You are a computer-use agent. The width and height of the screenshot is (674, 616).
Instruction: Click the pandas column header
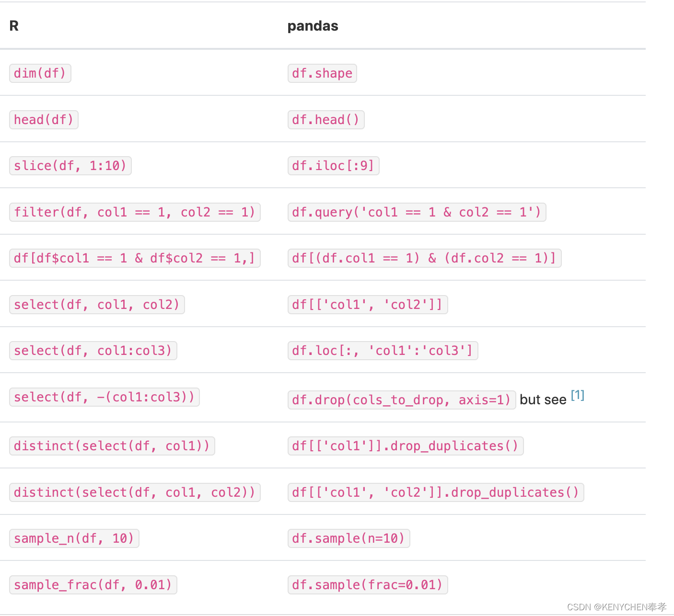pos(313,26)
